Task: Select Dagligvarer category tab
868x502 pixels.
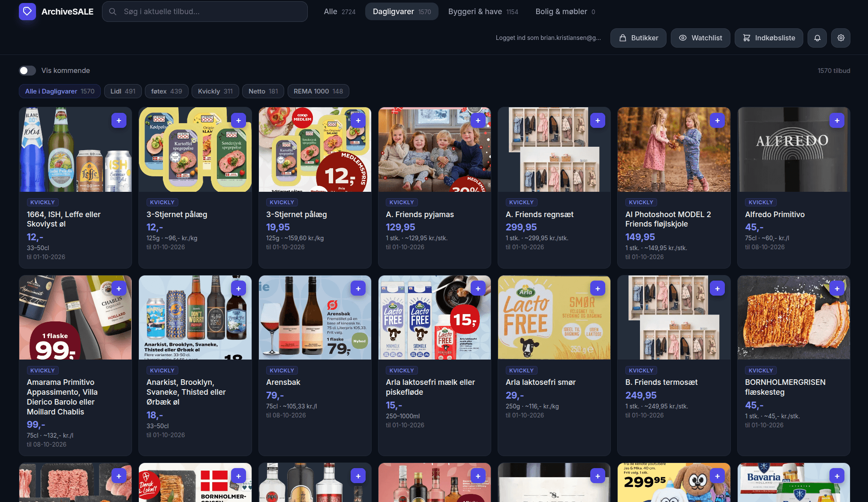Action: 402,12
